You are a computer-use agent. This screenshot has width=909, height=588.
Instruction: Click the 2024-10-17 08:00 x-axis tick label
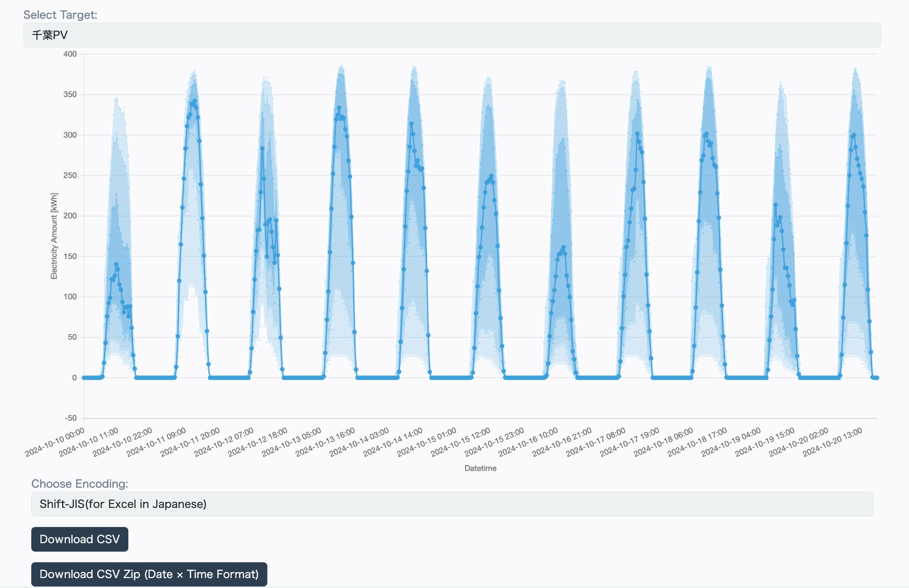pyautogui.click(x=596, y=442)
